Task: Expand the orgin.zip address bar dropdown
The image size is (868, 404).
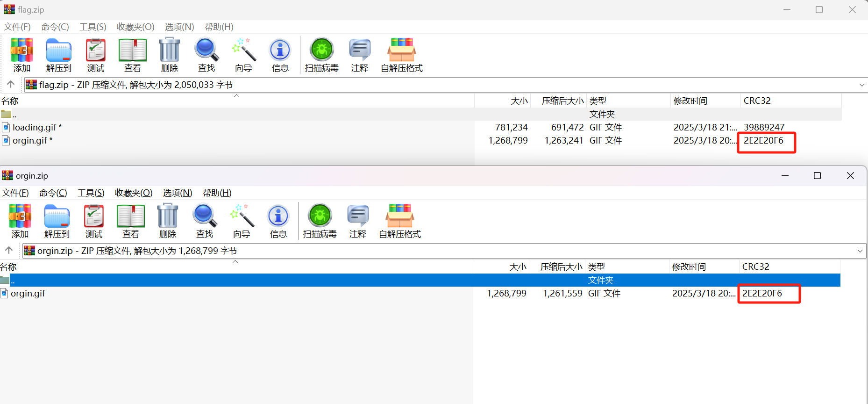Action: point(860,251)
